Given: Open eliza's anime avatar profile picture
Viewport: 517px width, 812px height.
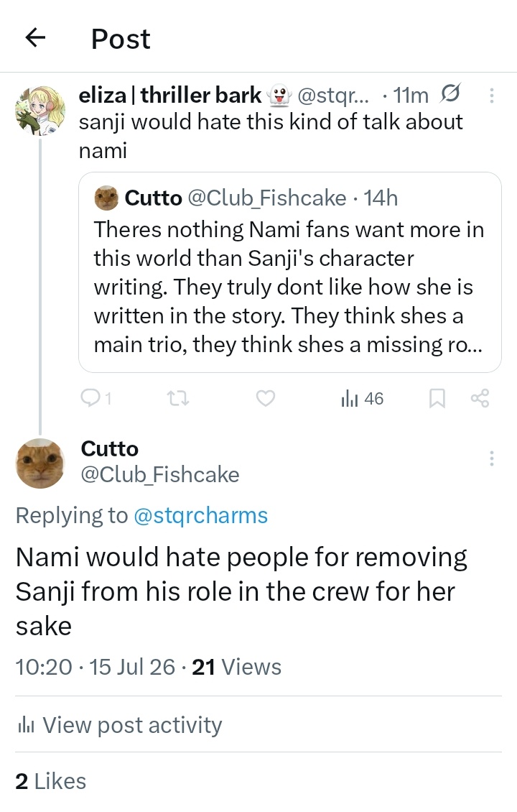Looking at the screenshot, I should (x=40, y=111).
